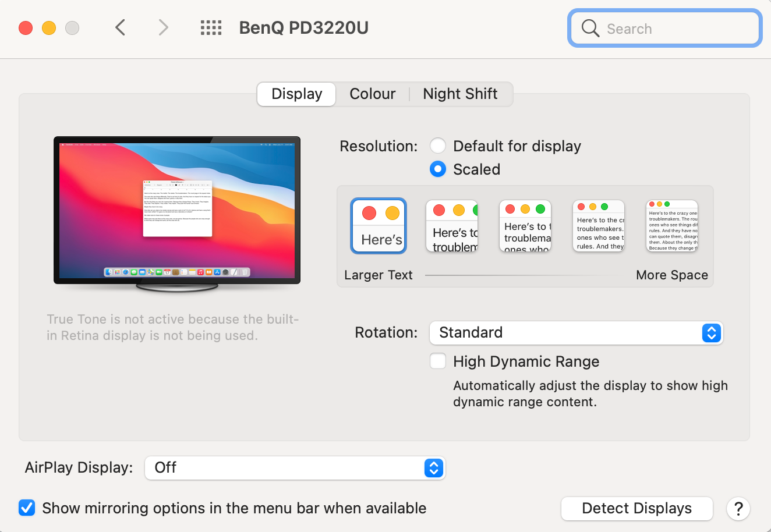771x532 pixels.
Task: Click the Larger Text label
Action: pyautogui.click(x=379, y=275)
